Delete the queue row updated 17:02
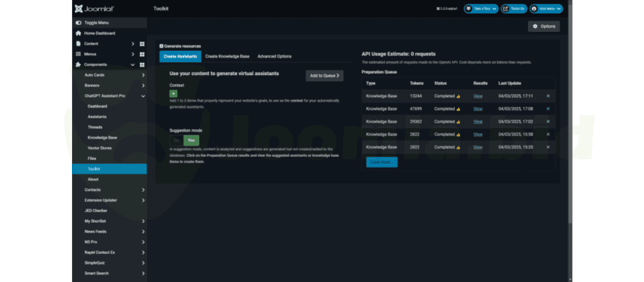 548,122
